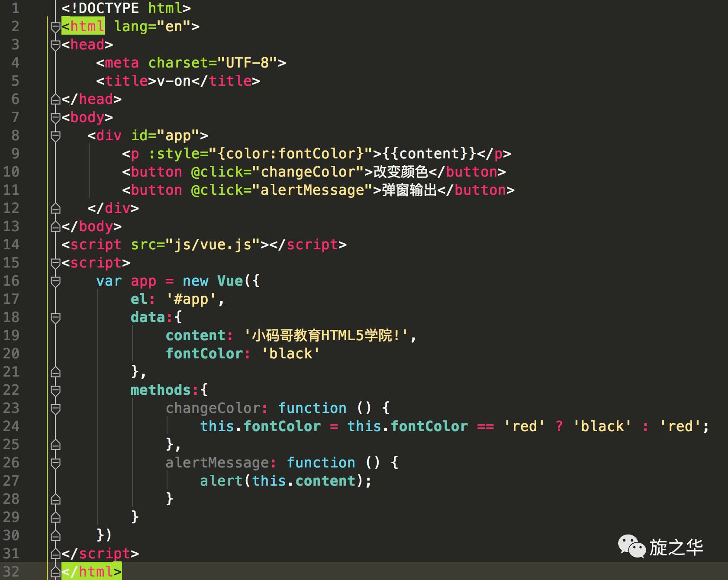728x580 pixels.
Task: Click @click="alertMessage" attribute
Action: pos(282,190)
